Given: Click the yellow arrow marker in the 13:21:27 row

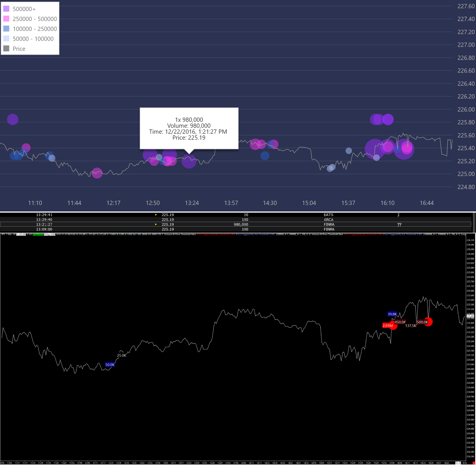Looking at the screenshot, I should coord(156,225).
